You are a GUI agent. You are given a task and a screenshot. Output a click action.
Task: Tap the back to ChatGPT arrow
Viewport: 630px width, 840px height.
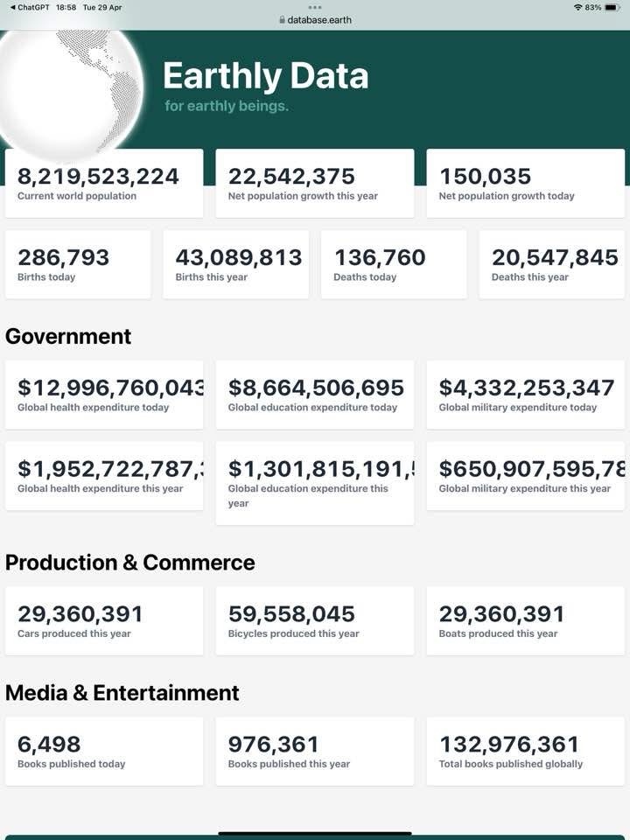13,7
